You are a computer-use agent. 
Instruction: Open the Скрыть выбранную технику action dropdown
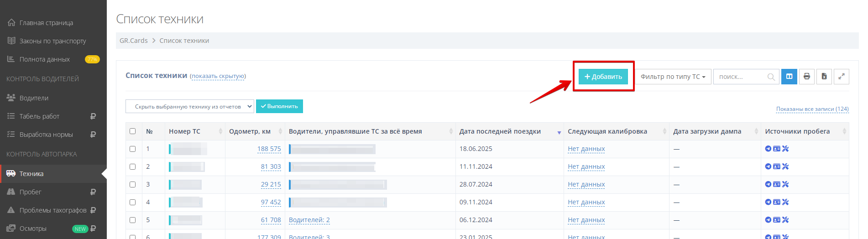click(x=189, y=106)
